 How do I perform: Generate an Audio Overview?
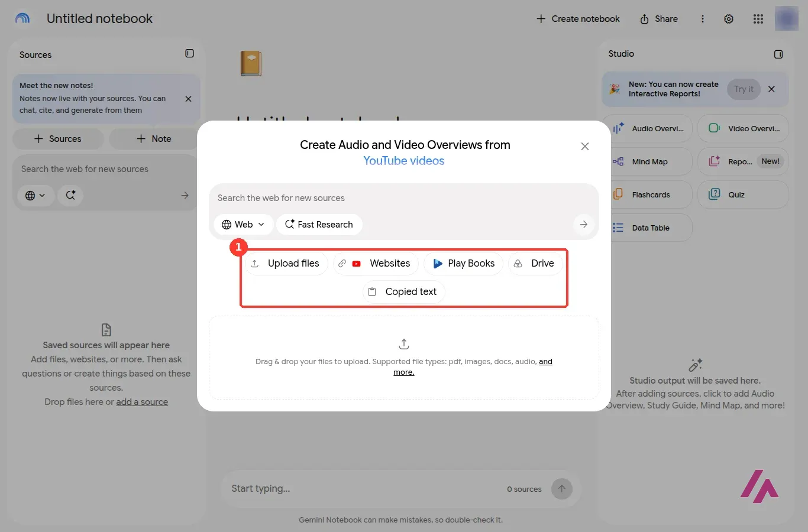point(650,128)
